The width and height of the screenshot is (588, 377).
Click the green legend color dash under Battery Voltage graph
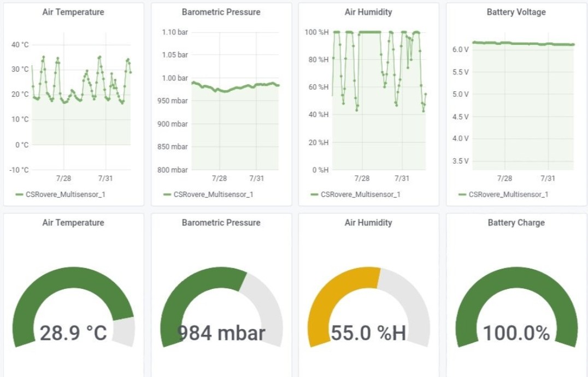(462, 194)
